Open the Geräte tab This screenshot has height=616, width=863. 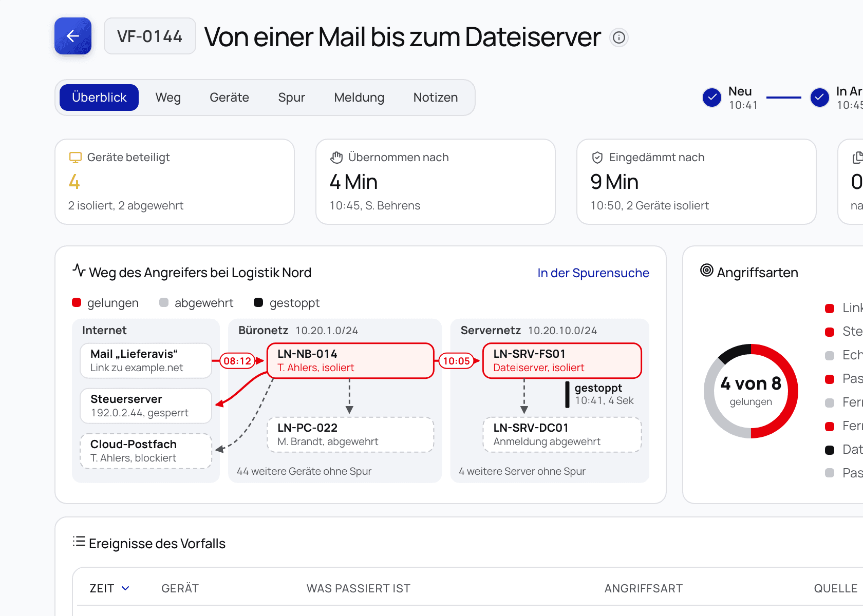tap(229, 98)
